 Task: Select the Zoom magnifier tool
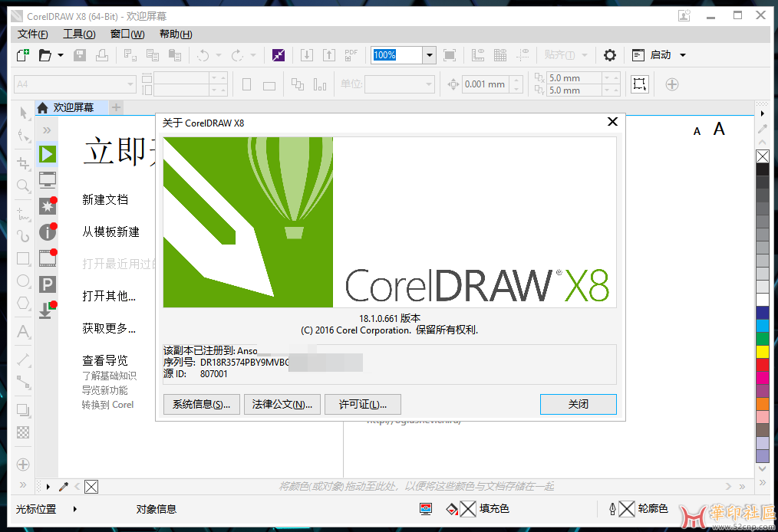[23, 186]
